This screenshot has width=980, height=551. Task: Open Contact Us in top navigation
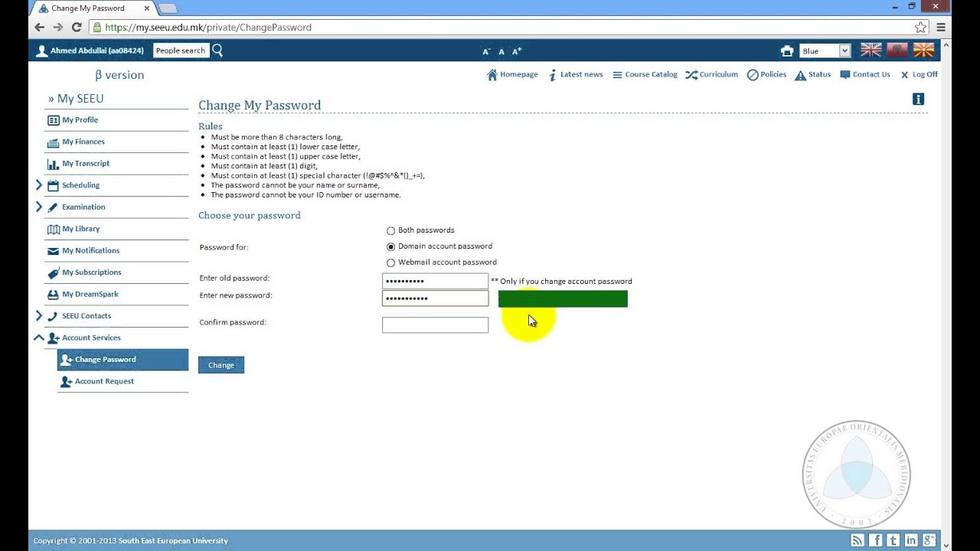[865, 74]
